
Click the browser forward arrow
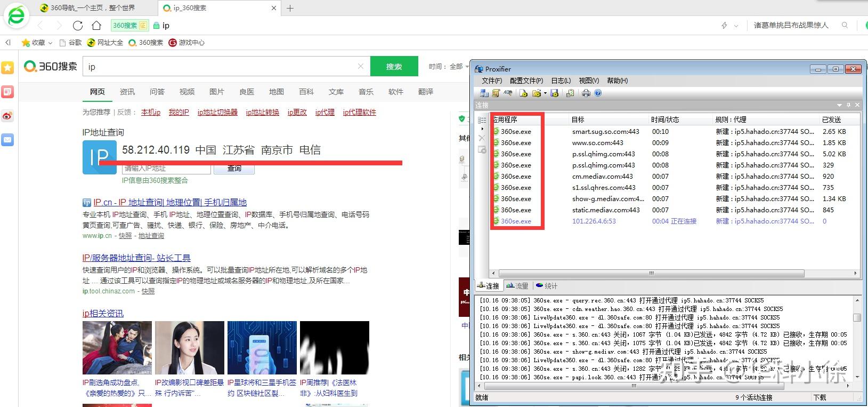click(59, 26)
